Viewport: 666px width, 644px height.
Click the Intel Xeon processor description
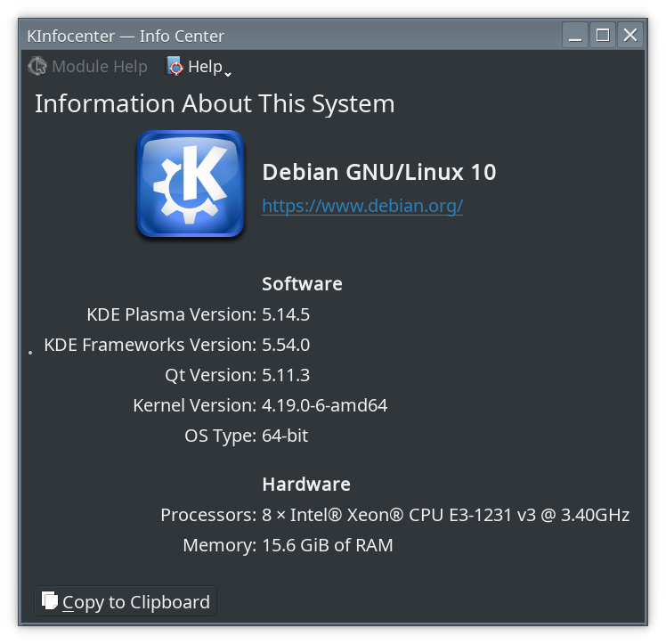pyautogui.click(x=445, y=515)
